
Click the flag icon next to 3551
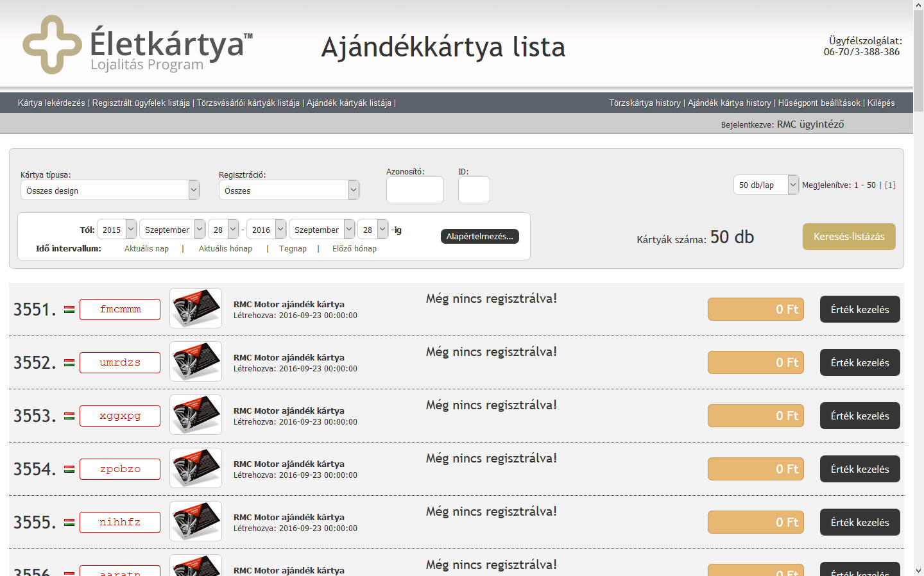tap(69, 310)
